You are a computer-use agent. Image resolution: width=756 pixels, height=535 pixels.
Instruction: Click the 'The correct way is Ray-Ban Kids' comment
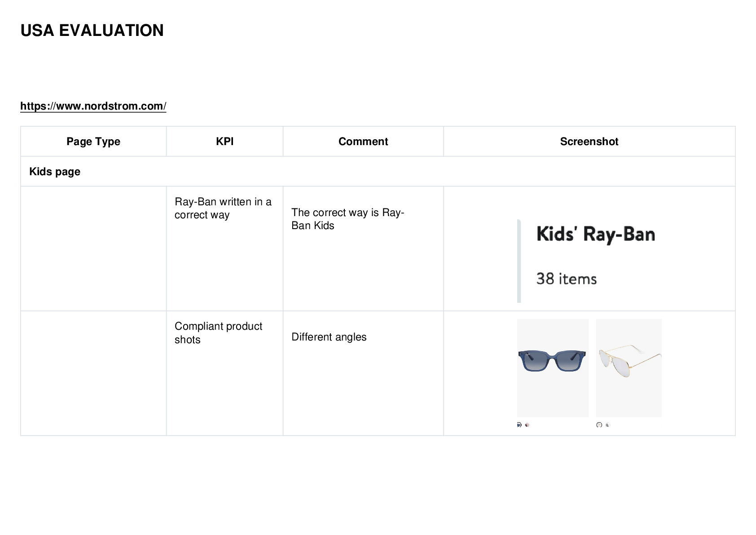pyautogui.click(x=348, y=219)
